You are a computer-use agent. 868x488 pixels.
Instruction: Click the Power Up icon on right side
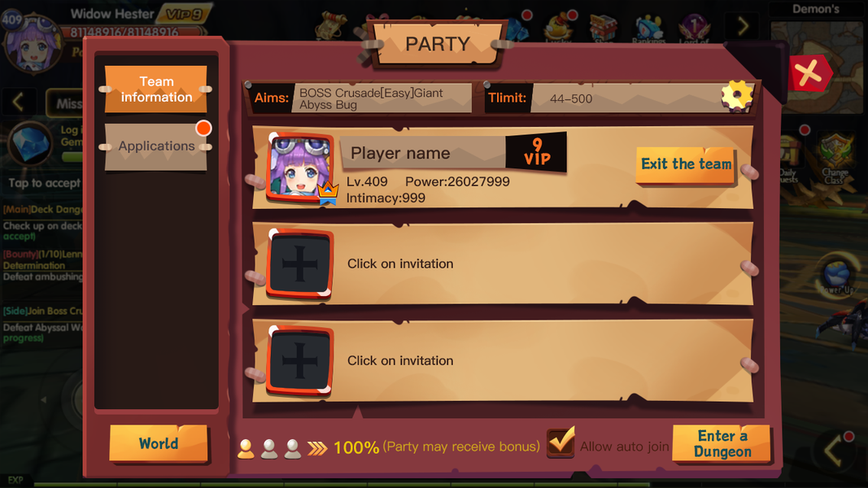[838, 274]
